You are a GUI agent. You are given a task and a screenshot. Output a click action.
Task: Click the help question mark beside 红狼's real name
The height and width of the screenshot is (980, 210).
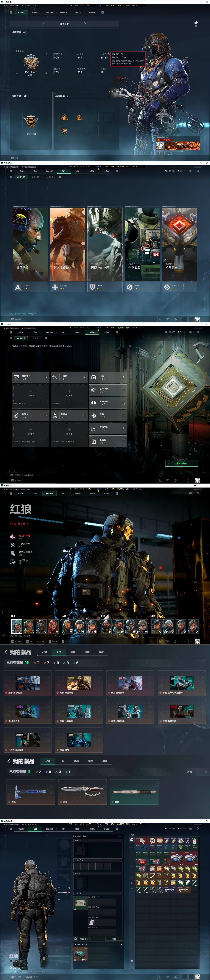tap(27, 523)
